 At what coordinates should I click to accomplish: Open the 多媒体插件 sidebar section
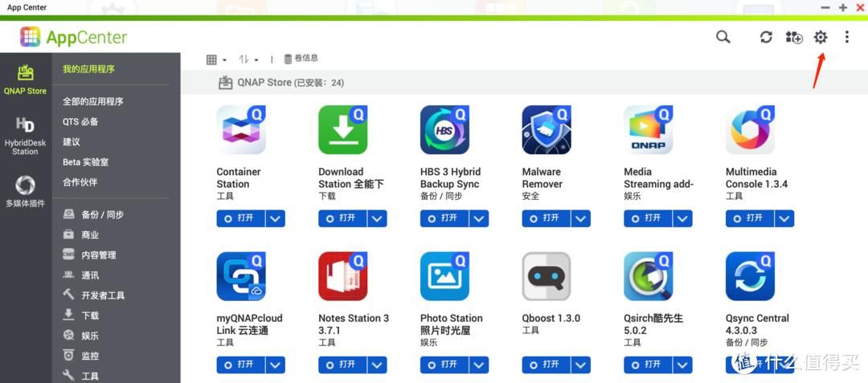coord(26,191)
